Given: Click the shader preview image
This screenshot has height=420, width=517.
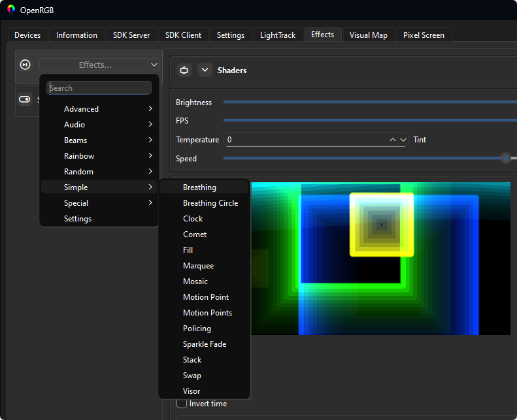Looking at the screenshot, I should point(381,259).
